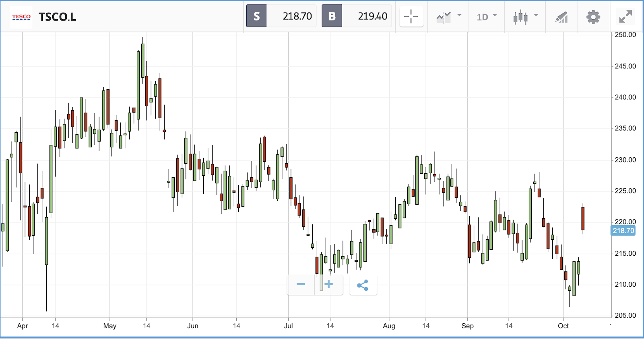Screen dimensions: 644x339
Task: Click the sell price 218.70
Action: [x=297, y=16]
